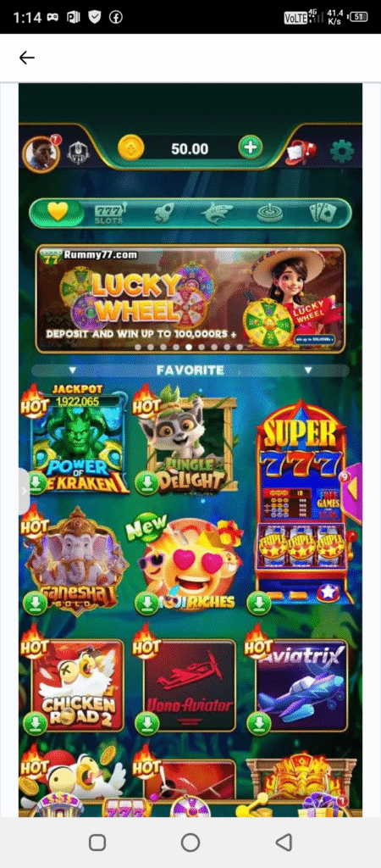The height and width of the screenshot is (868, 381).
Task: Expand the right arrow beside FAVORITE
Action: (308, 370)
